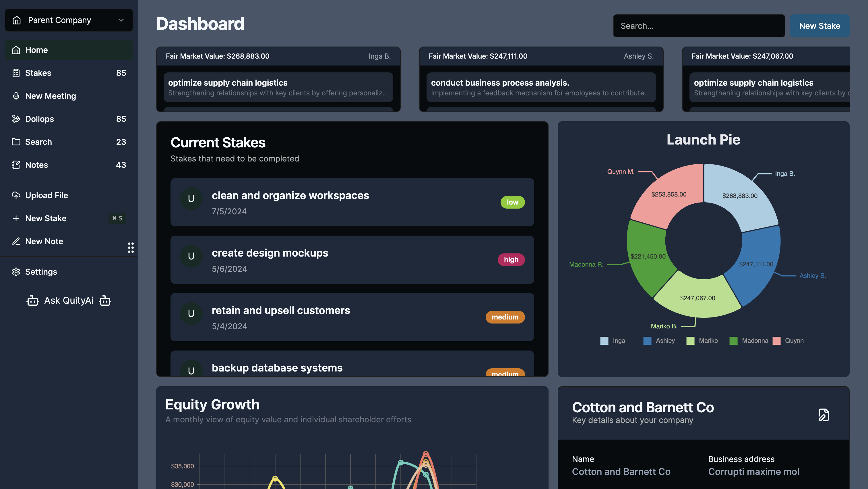Click the Upload File cloud icon

pos(16,195)
